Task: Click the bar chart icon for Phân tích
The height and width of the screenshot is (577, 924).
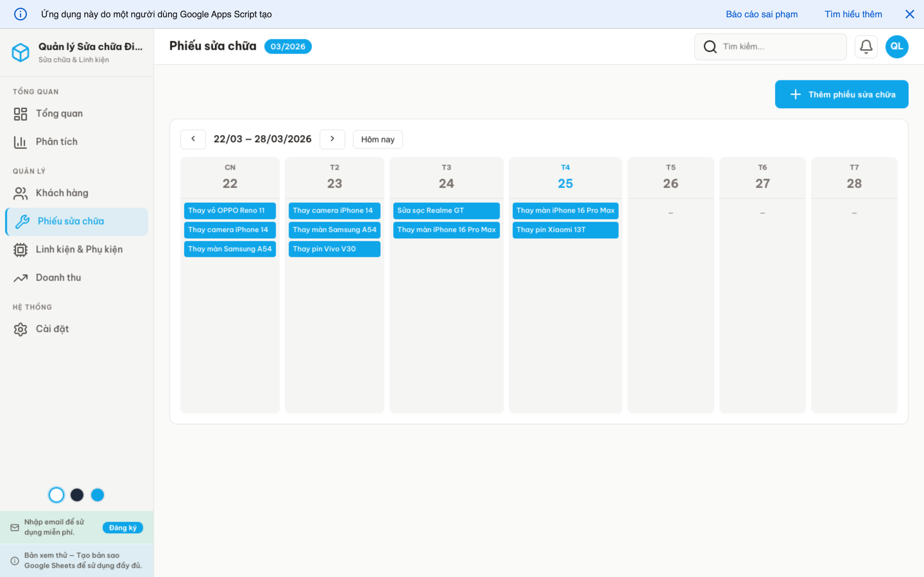Action: (x=20, y=142)
